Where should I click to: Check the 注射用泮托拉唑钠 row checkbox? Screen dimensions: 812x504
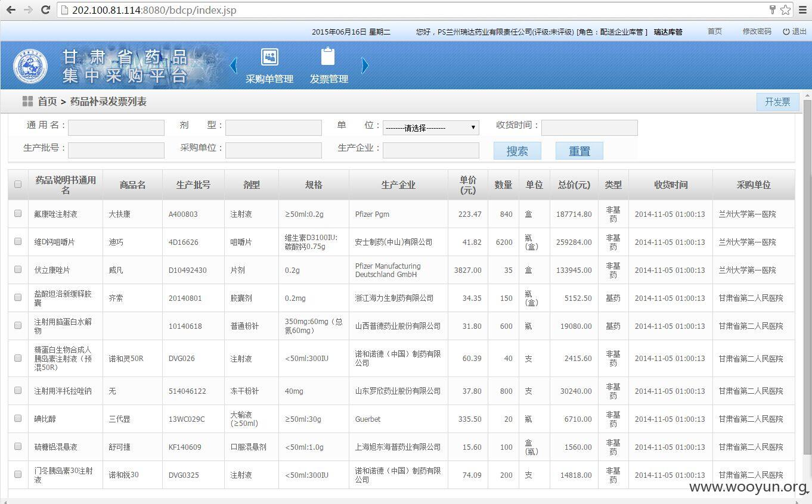18,390
